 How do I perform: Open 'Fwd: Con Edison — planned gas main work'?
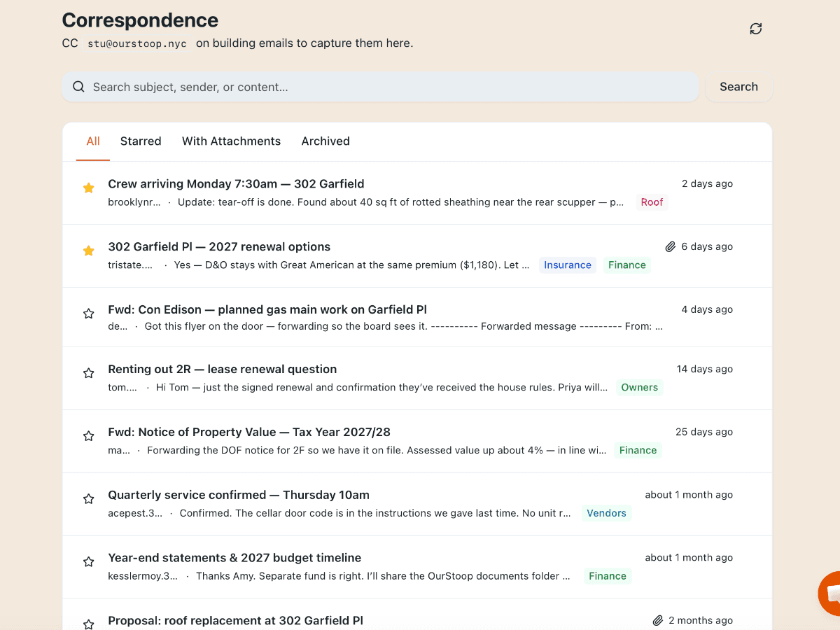[267, 310]
